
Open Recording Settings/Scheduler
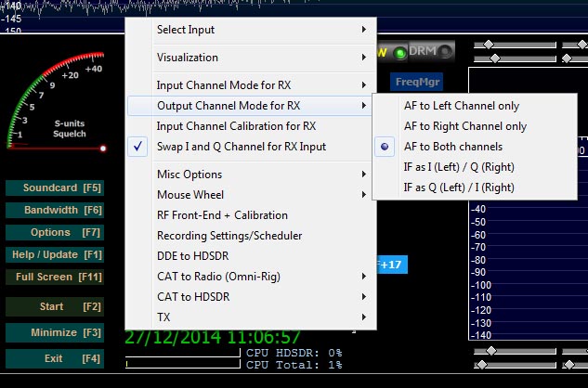coord(251,236)
